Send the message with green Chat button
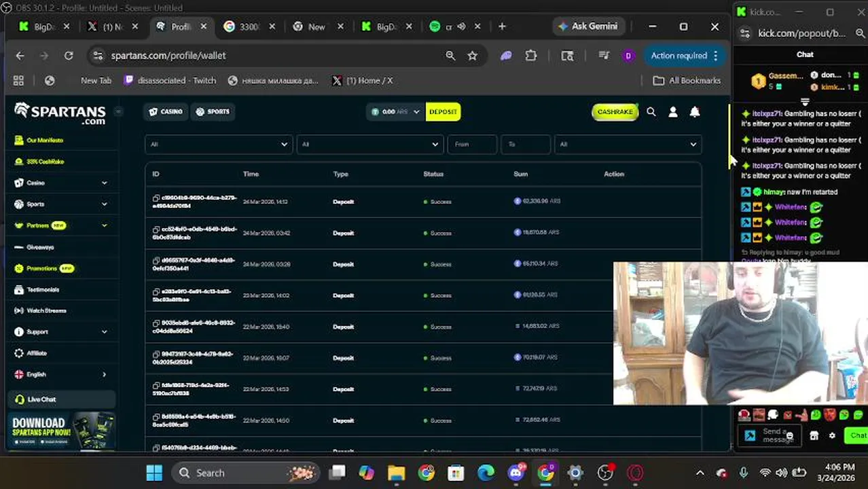 856,435
